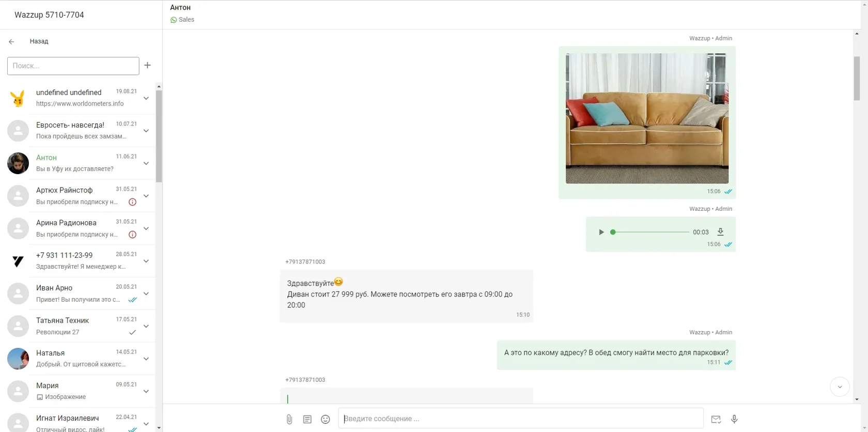
Task: Click the Sales channel label
Action: (x=187, y=20)
